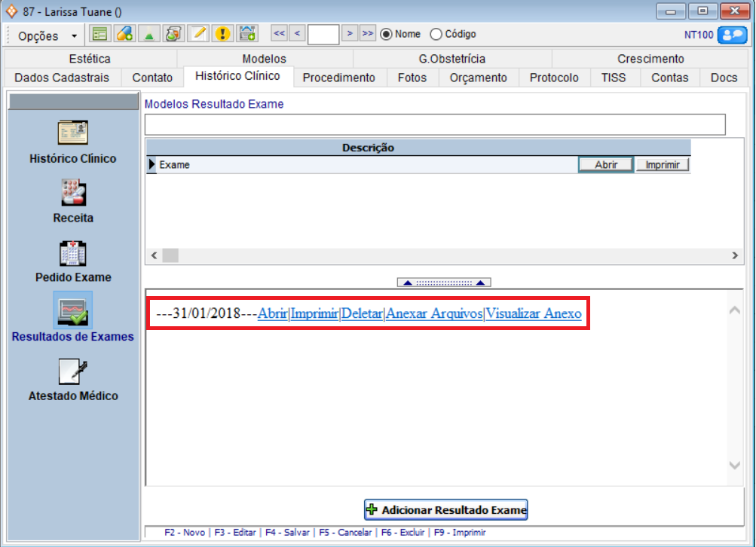This screenshot has height=547, width=756.
Task: Click the Adicionar Resultado Exame button
Action: point(446,510)
